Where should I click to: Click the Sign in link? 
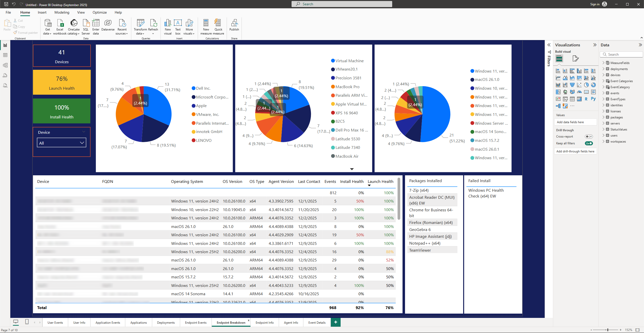click(595, 4)
